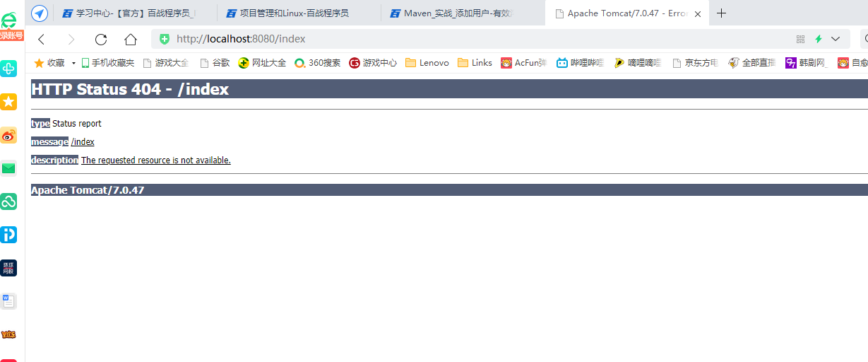This screenshot has height=362, width=868.
Task: Open the yellow star favorites sidebar icon
Action: 9,102
